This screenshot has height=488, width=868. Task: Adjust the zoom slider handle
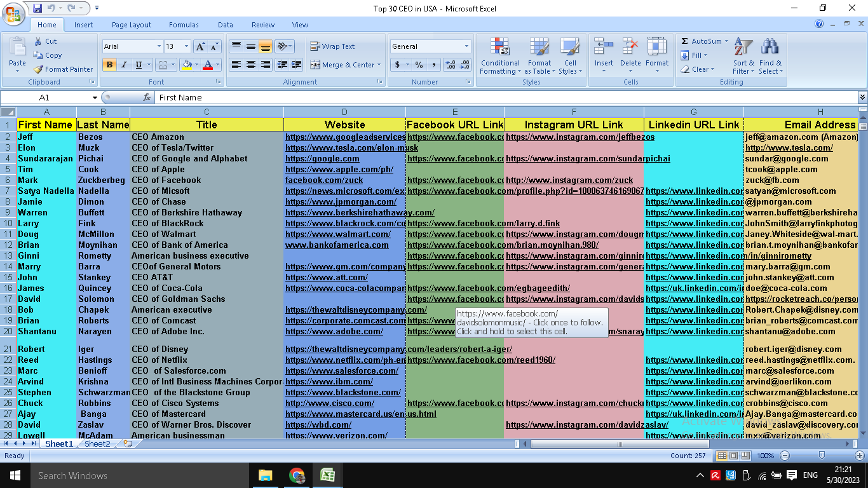[822, 456]
